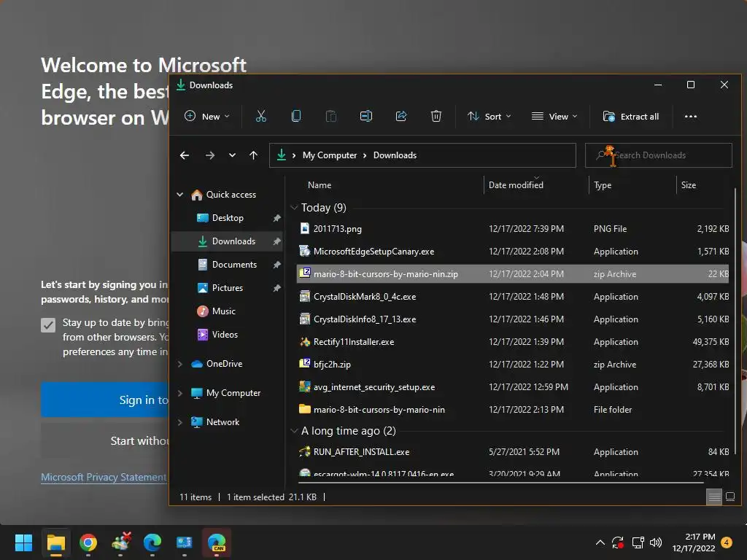The height and width of the screenshot is (560, 747).
Task: Click pin icon next to Pictures
Action: 276,288
